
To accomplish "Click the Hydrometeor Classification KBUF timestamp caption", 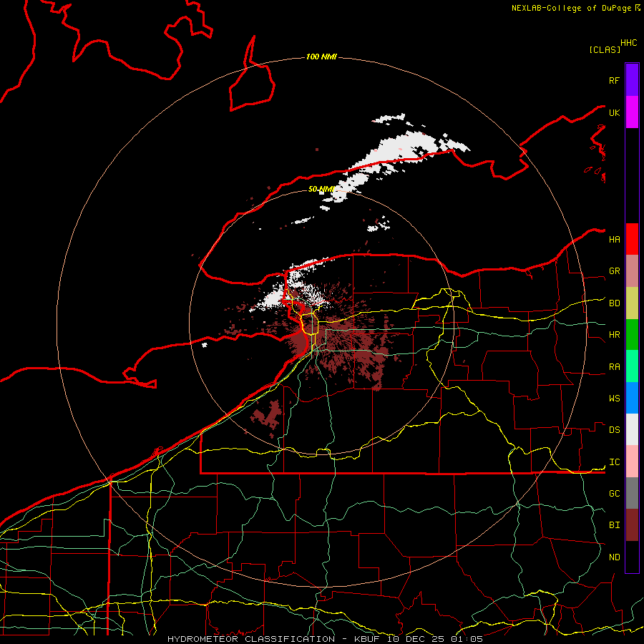I will click(325, 639).
